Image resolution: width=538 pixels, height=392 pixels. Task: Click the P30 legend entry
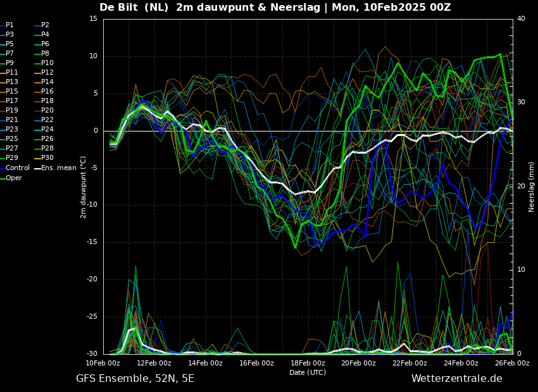pyautogui.click(x=44, y=158)
